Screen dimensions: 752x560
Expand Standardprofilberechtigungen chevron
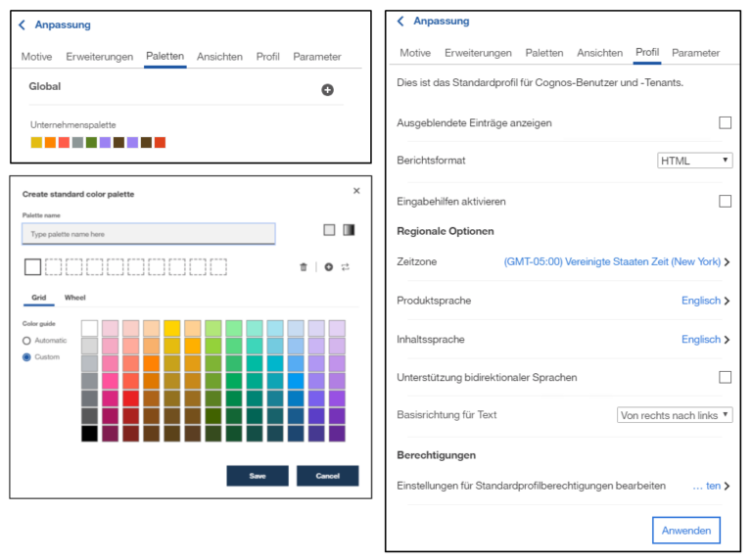click(728, 486)
